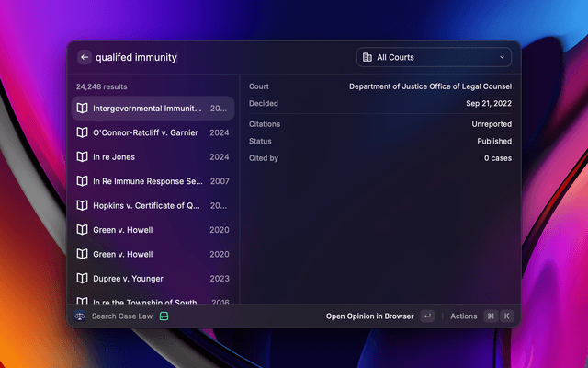
Task: Click the back arrow button
Action: click(85, 57)
